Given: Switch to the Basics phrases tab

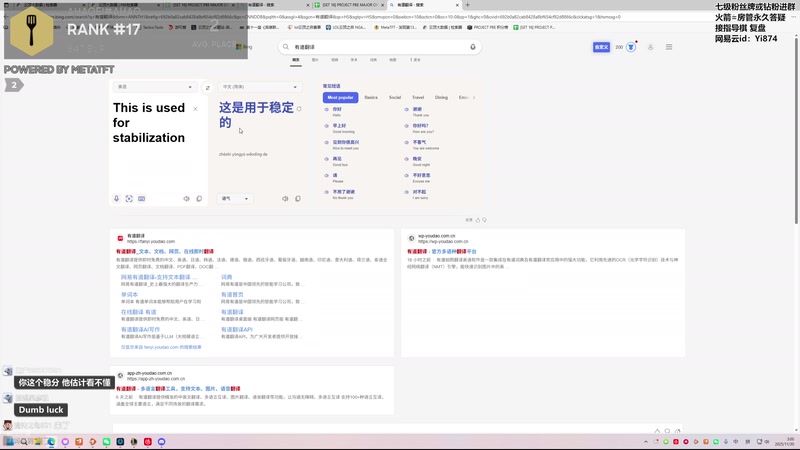Looking at the screenshot, I should pos(371,97).
